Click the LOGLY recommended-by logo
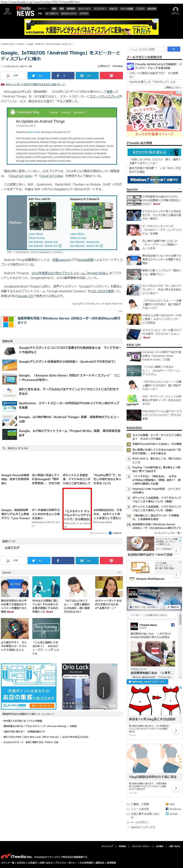Image resolution: width=183 pixels, height=868 pixels. (x=115, y=533)
